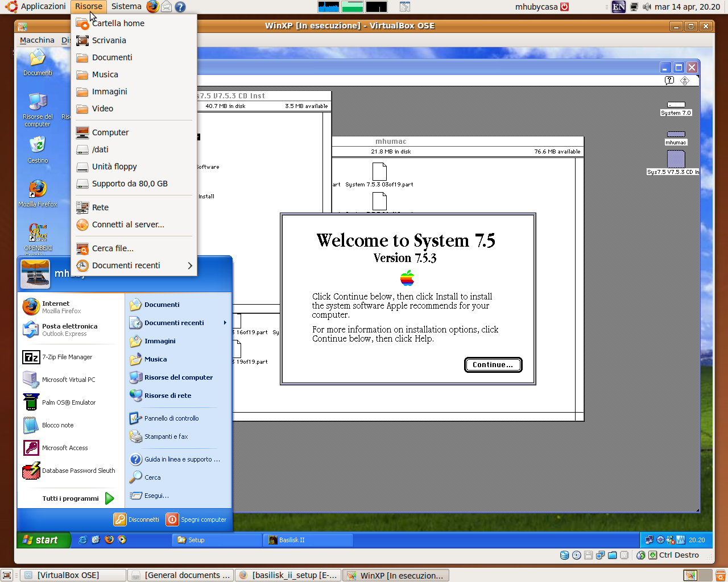This screenshot has height=582, width=728.
Task: Open Documenti in the Start menu right column
Action: pos(178,305)
